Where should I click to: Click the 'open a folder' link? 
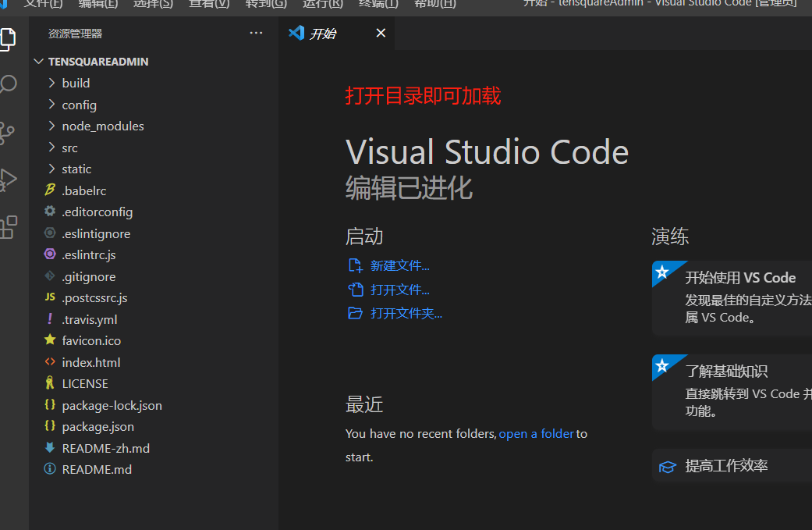tap(536, 434)
